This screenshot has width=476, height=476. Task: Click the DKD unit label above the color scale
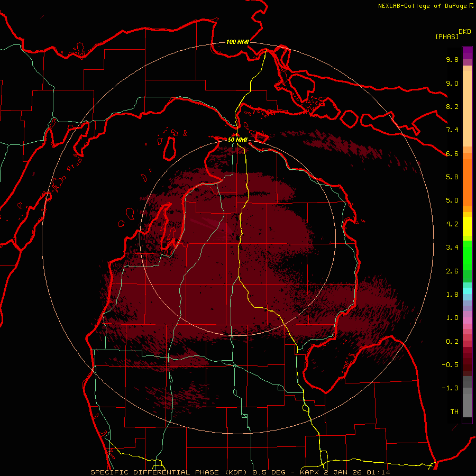coord(465,32)
